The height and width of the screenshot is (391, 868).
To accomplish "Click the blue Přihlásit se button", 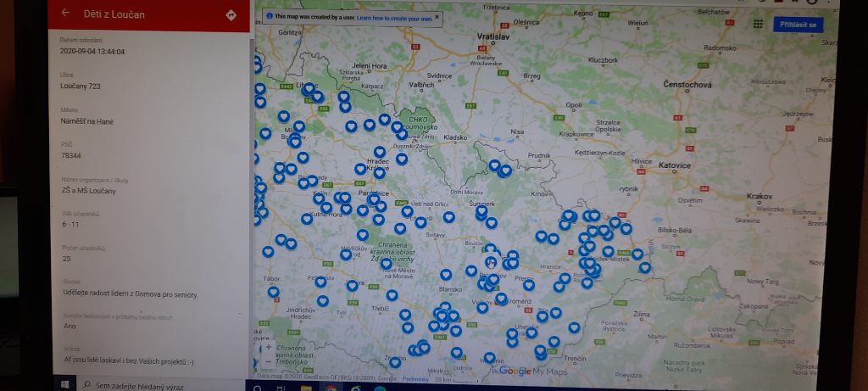I will click(798, 25).
